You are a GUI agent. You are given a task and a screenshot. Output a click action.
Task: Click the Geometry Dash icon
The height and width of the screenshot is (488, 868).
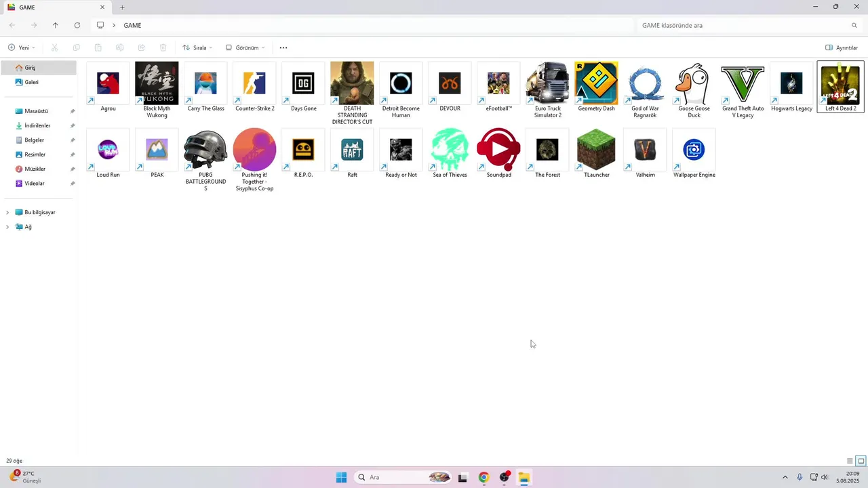point(596,83)
